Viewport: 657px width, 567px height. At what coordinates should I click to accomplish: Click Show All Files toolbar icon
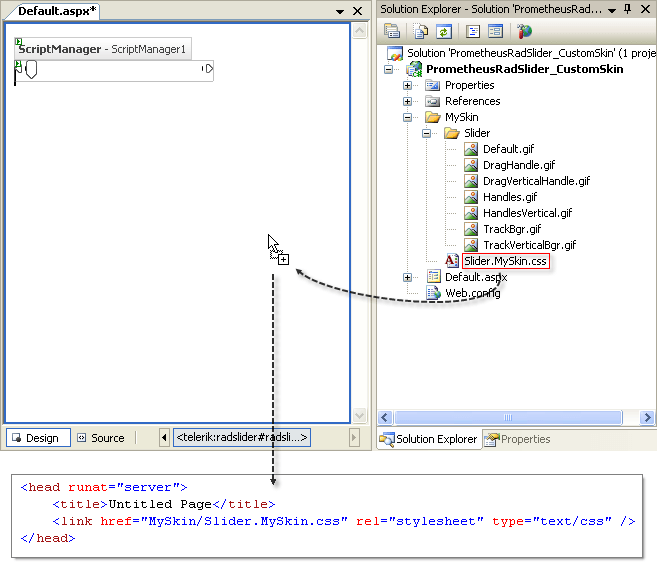click(421, 32)
